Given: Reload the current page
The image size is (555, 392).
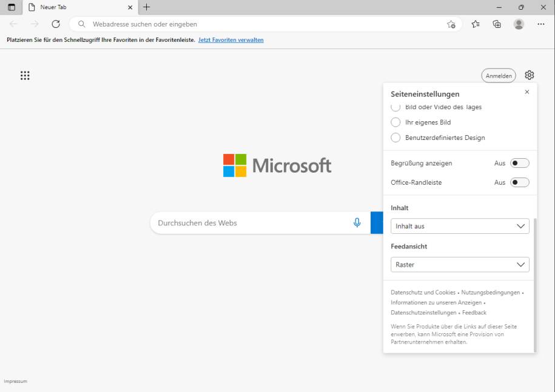Looking at the screenshot, I should 55,24.
